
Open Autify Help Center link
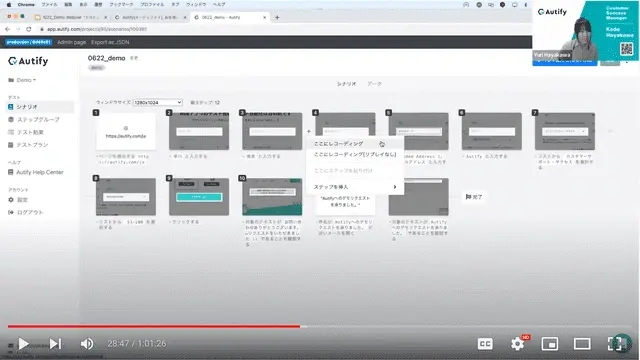(x=36, y=172)
